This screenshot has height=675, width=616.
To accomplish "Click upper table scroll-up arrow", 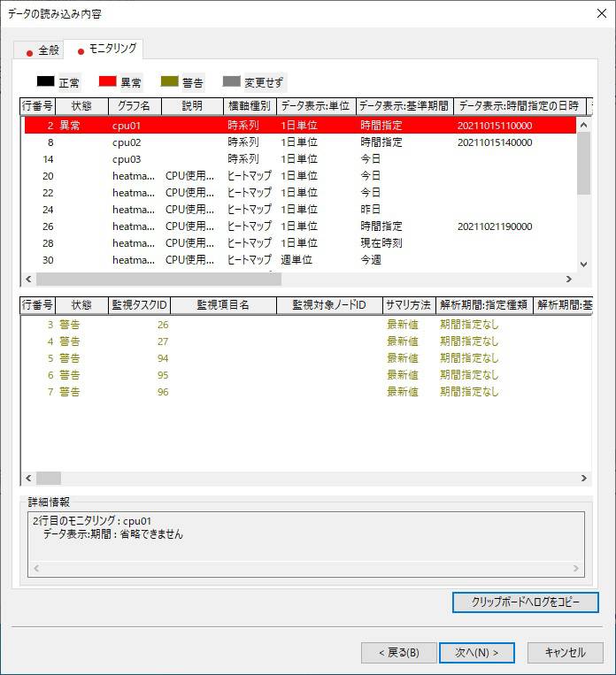I will 583,125.
